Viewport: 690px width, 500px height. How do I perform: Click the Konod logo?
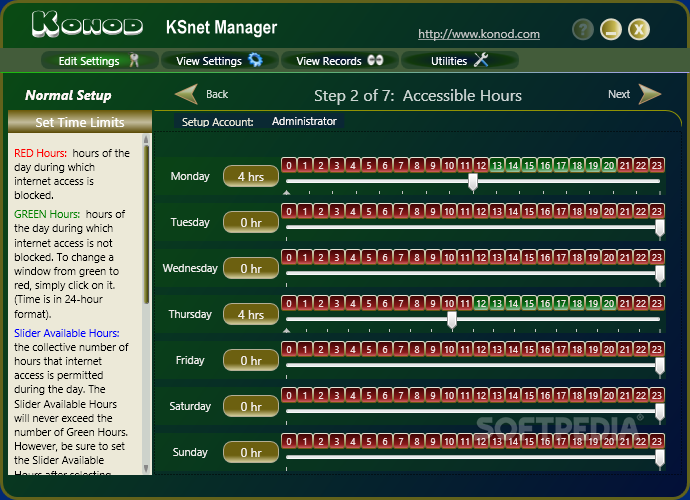tap(87, 24)
